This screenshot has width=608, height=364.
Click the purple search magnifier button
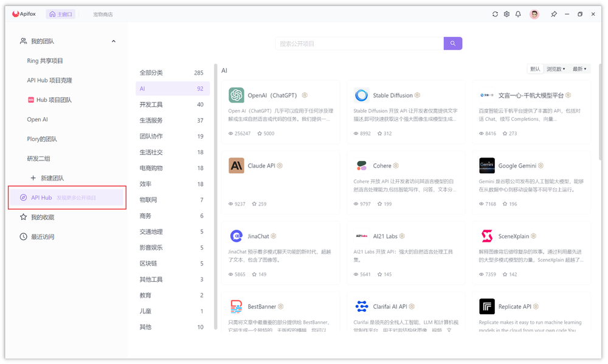[452, 43]
